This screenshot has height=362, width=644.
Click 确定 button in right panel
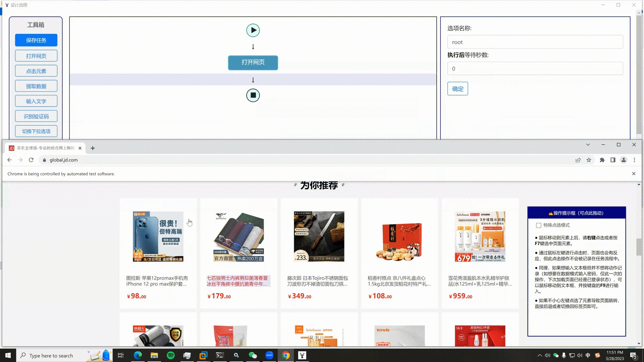(x=458, y=88)
